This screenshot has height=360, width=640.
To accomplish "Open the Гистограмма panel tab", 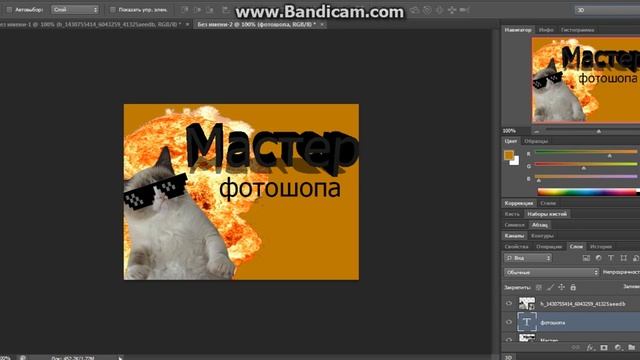I will tap(577, 30).
